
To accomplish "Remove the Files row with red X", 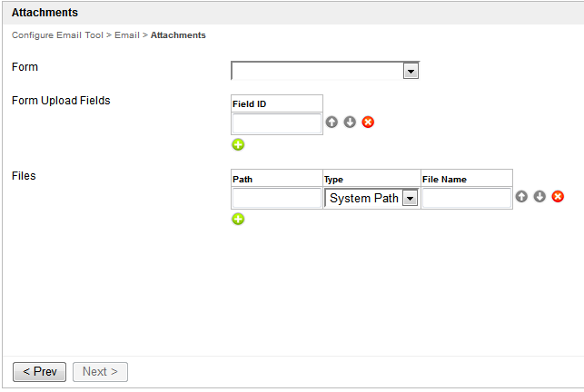I will (558, 197).
